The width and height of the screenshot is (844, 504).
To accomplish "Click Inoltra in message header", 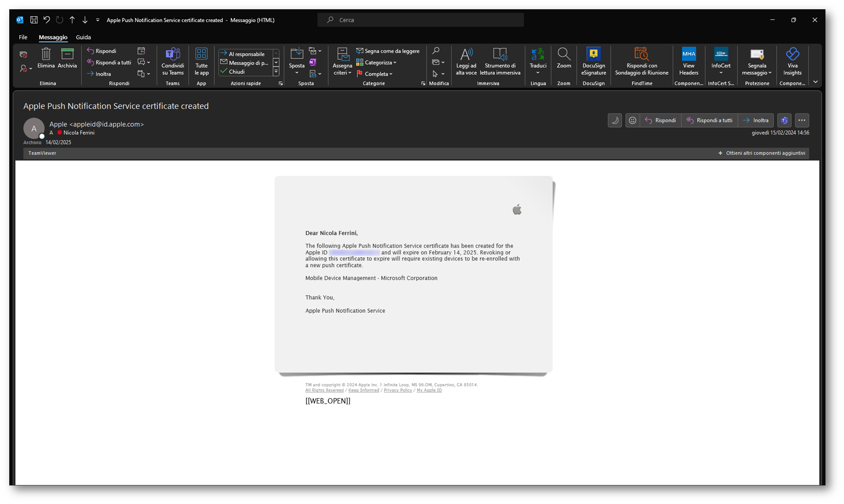I will coord(756,120).
